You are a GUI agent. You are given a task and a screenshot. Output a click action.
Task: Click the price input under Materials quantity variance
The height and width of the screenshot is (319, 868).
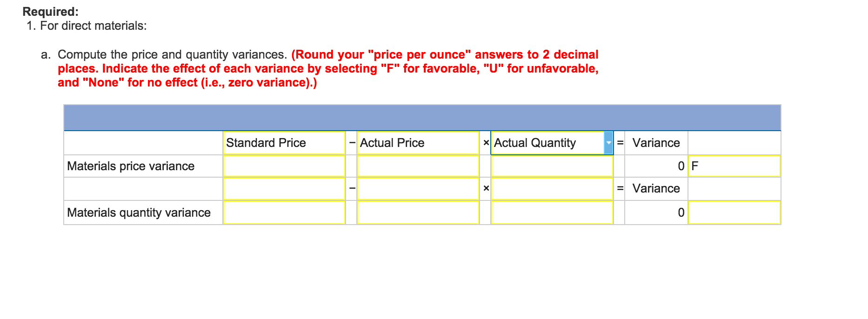418,213
